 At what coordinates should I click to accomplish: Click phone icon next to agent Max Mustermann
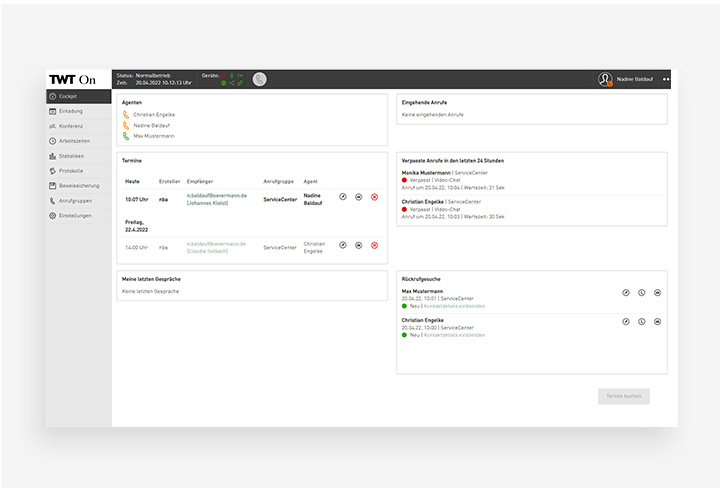(x=126, y=136)
